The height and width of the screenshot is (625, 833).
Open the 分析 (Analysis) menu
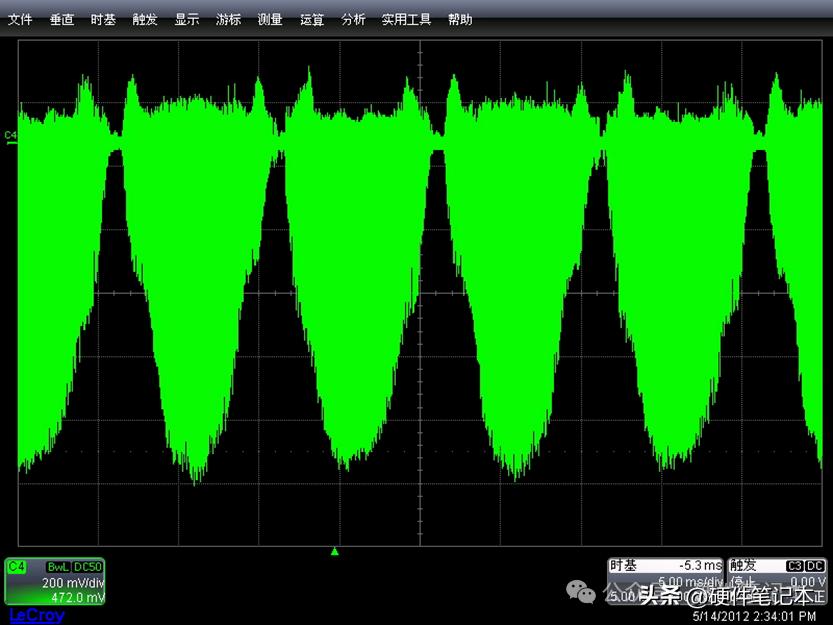point(353,19)
